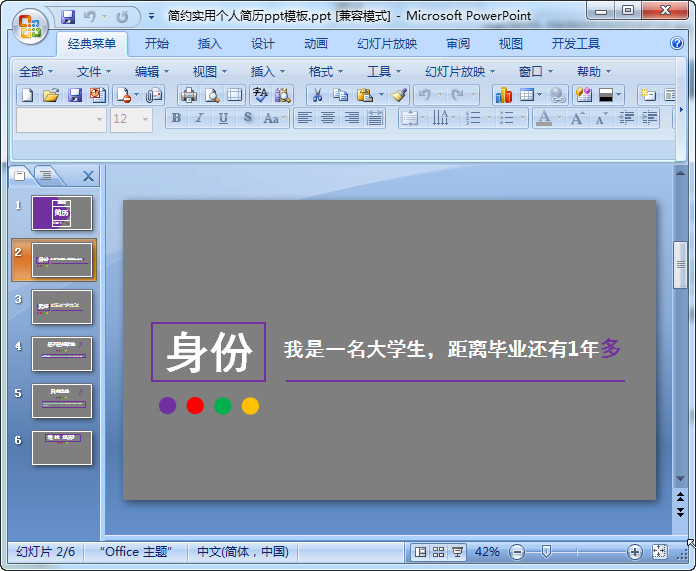This screenshot has width=696, height=571.
Task: Expand the bullets list dropdown
Action: click(522, 118)
